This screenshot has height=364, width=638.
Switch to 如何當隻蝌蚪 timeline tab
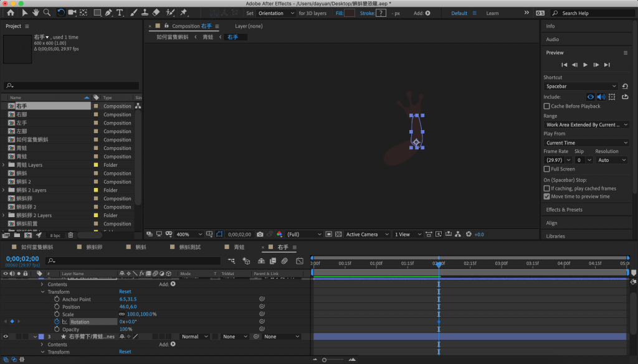(37, 247)
